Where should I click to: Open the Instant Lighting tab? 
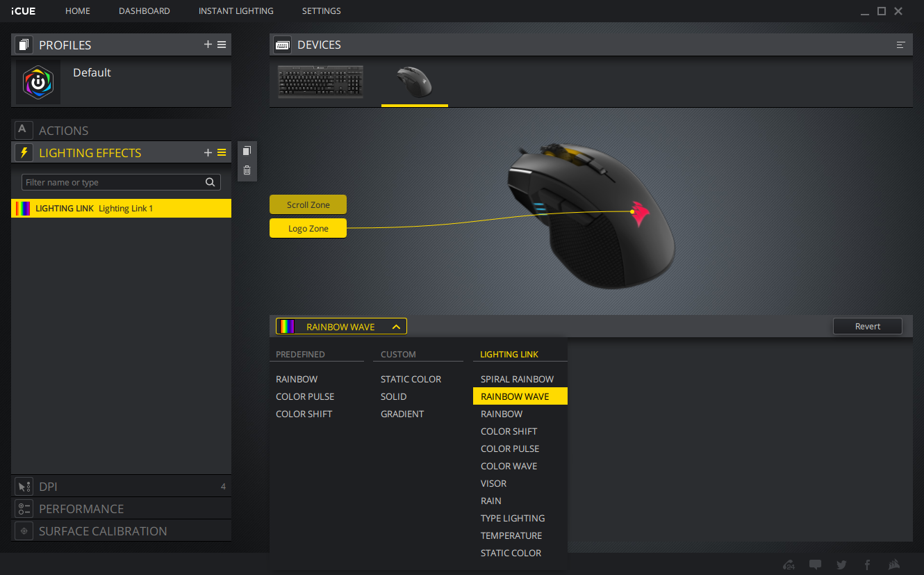point(236,11)
